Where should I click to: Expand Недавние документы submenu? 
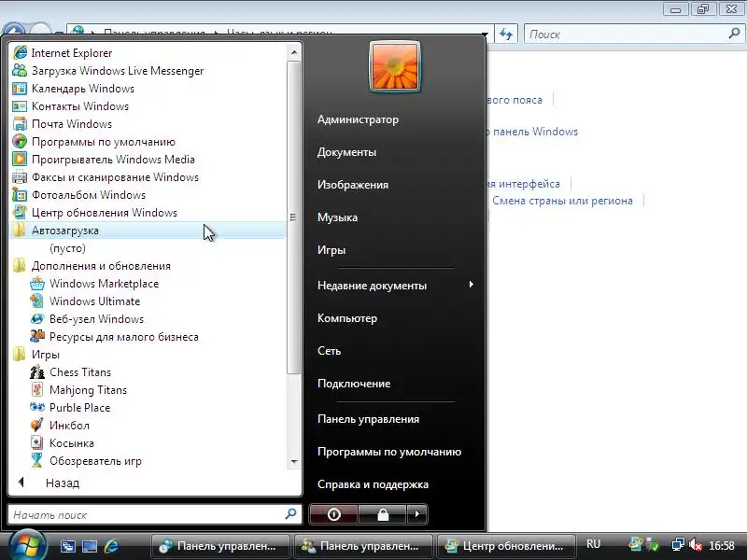[x=395, y=286]
